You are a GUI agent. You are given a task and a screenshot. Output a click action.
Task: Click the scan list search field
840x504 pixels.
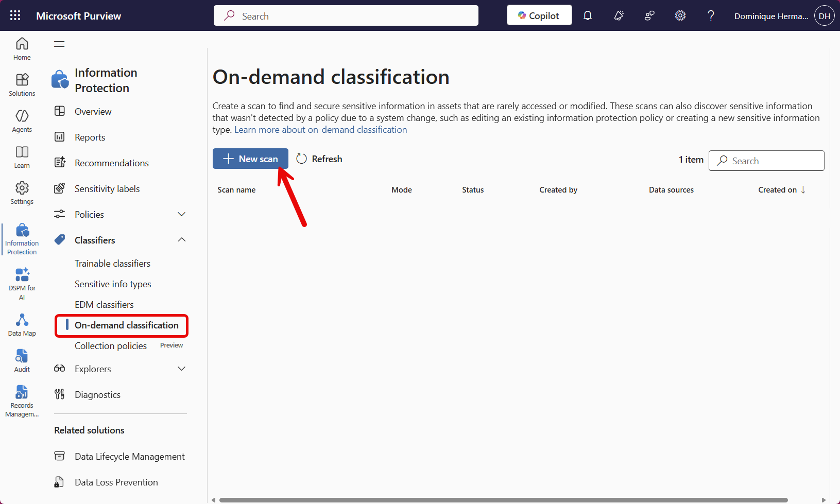click(x=766, y=161)
